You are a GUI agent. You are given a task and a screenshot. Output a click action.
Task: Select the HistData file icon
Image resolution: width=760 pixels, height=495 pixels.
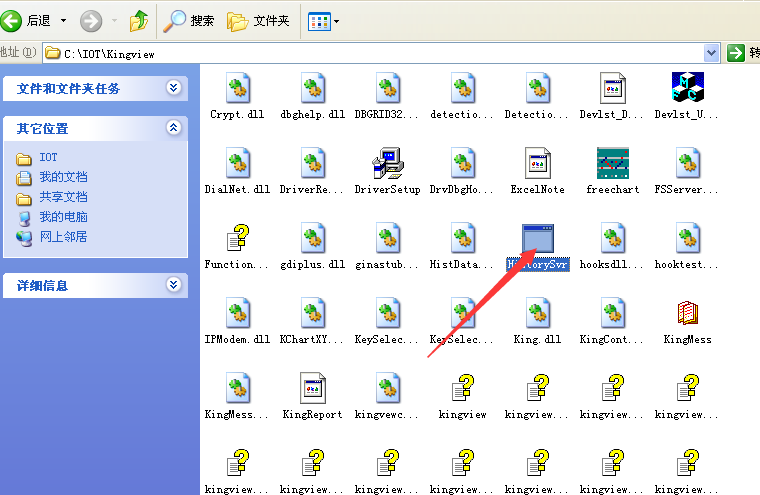click(x=463, y=238)
